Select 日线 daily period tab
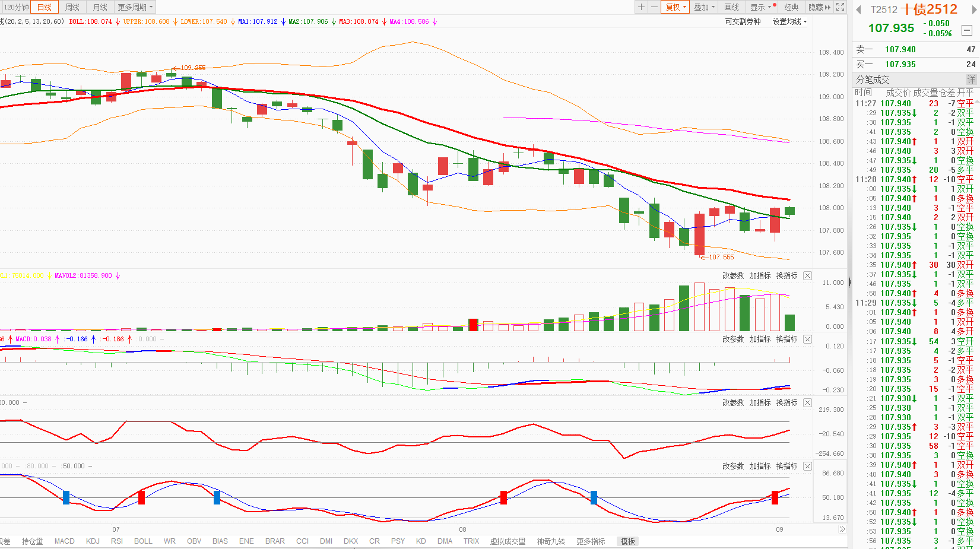The image size is (980, 549). click(45, 7)
